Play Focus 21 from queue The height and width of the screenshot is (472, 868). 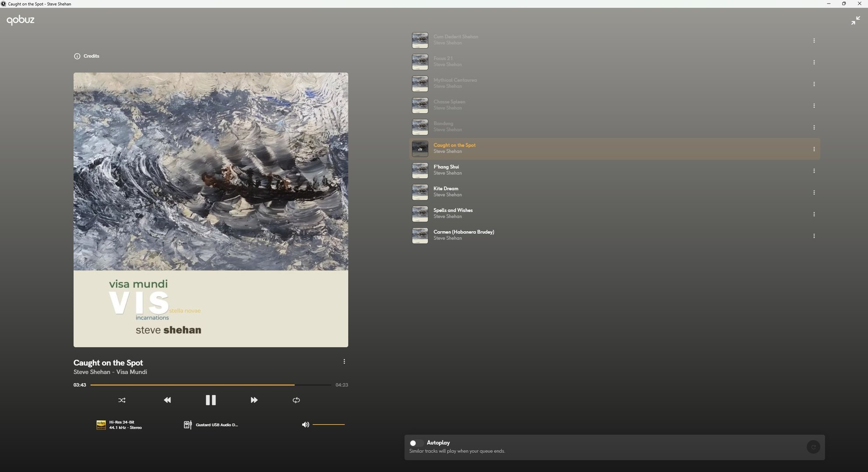[x=614, y=62]
